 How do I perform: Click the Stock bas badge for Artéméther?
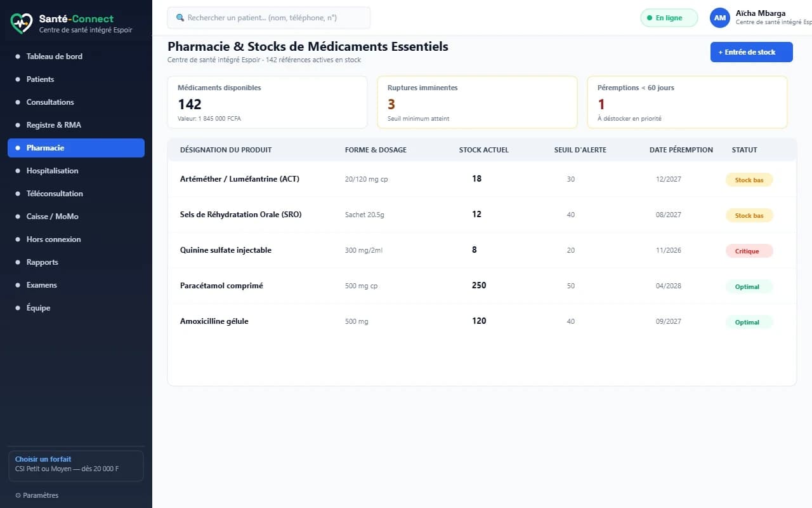pos(749,180)
